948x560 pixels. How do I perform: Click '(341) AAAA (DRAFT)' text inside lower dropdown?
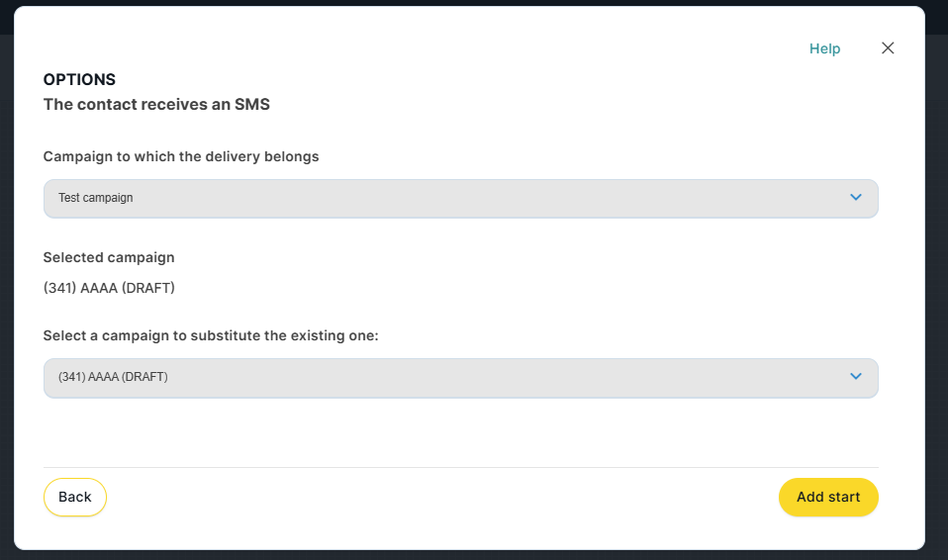tap(113, 377)
